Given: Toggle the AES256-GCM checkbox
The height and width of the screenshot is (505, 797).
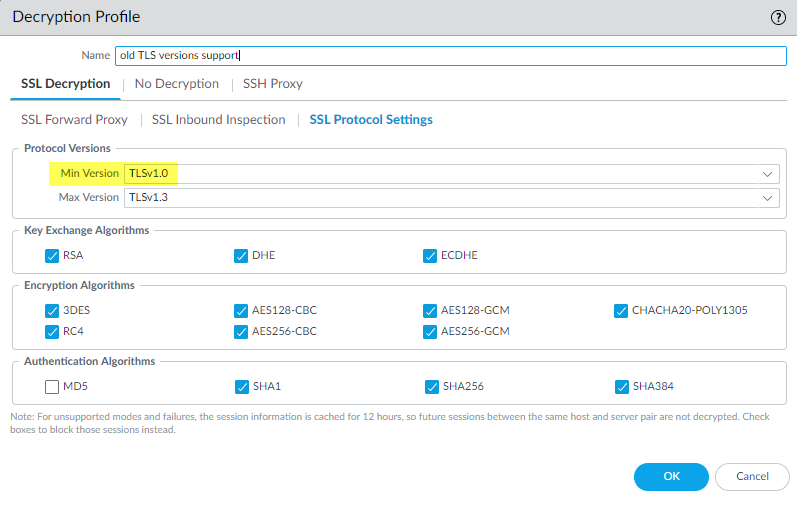Looking at the screenshot, I should 430,331.
